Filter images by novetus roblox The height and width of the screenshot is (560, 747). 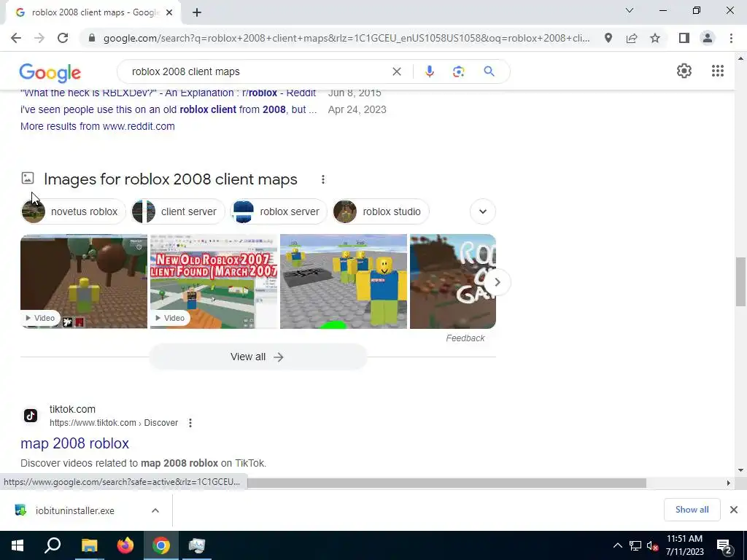[x=74, y=211]
